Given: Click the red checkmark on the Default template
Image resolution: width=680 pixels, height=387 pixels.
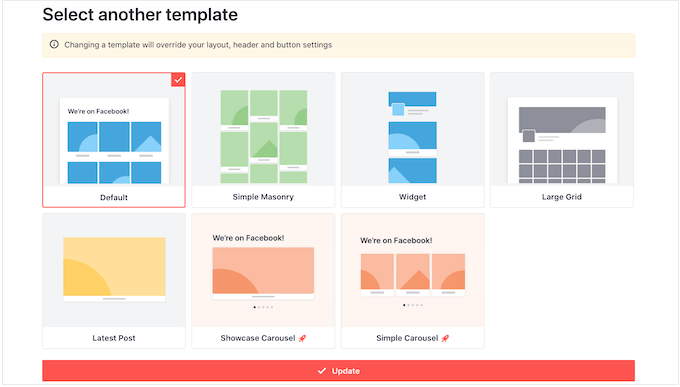Looking at the screenshot, I should 178,80.
